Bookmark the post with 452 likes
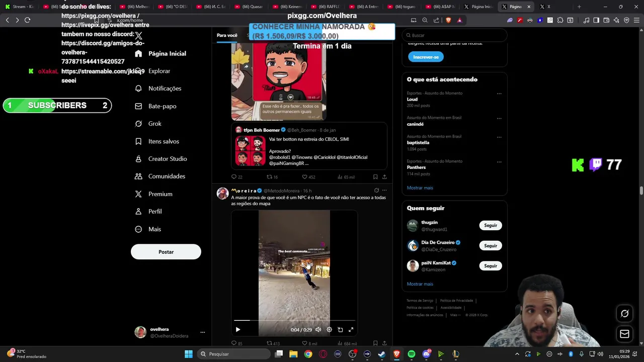This screenshot has width=644, height=362. 375,177
